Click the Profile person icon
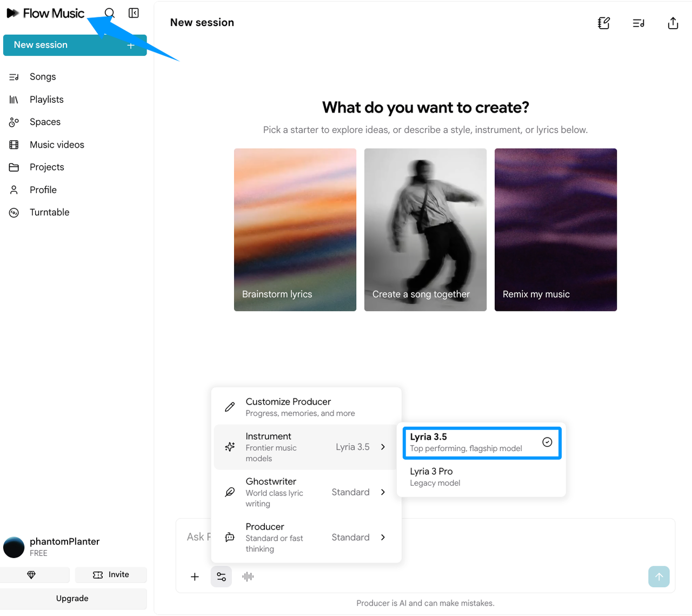This screenshot has height=616, width=692. (x=14, y=190)
